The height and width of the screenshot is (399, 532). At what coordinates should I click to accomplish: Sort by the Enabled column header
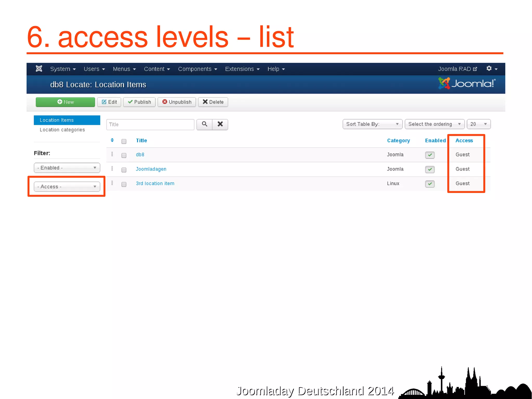pyautogui.click(x=435, y=140)
